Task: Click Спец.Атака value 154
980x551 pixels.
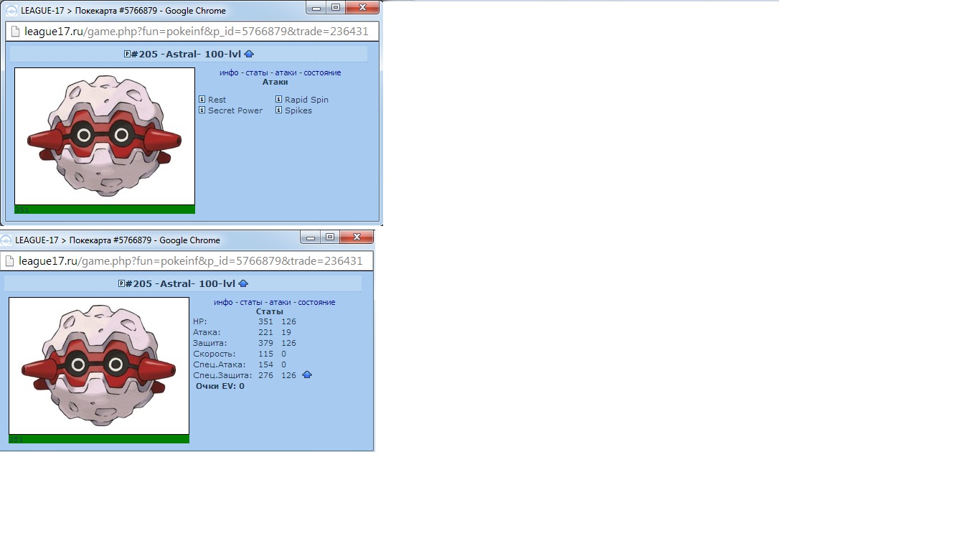Action: (265, 364)
